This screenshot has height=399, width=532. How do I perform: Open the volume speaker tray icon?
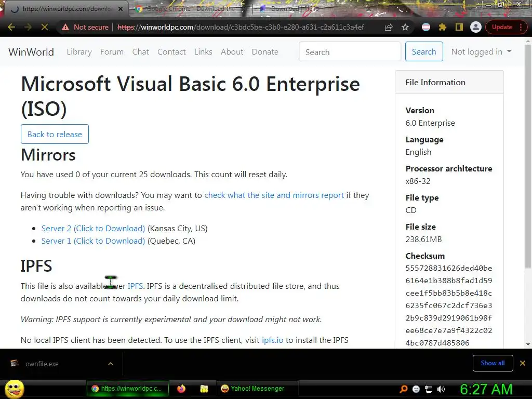(441, 389)
